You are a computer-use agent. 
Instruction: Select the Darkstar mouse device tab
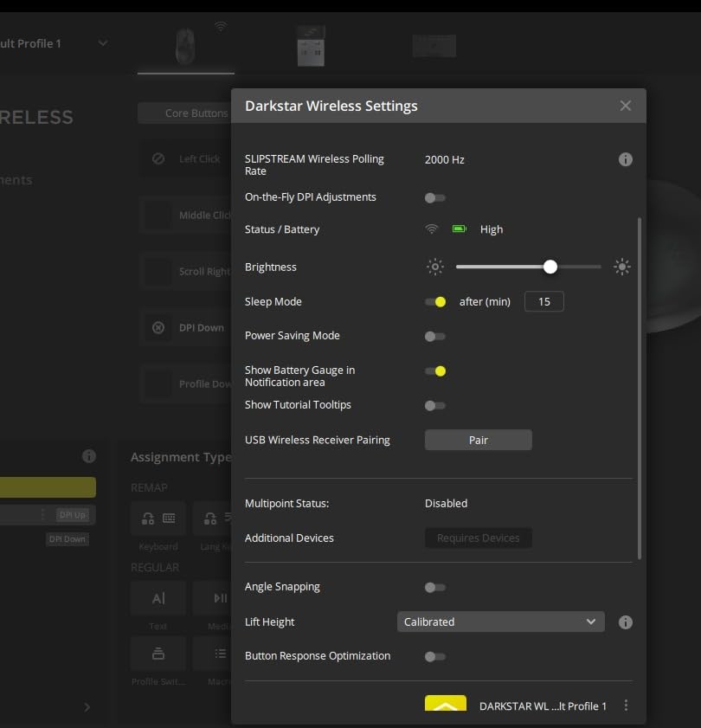click(x=186, y=47)
